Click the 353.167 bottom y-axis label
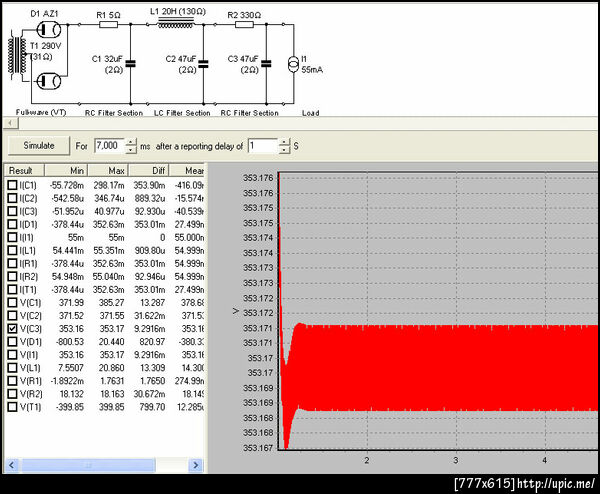Viewport: 600px width, 494px height. [258, 448]
